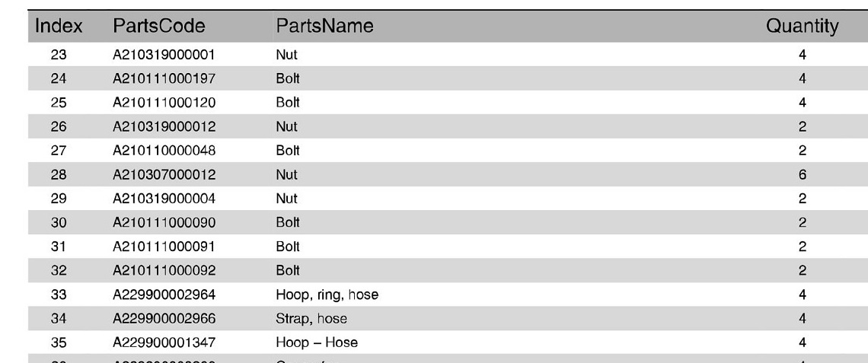The width and height of the screenshot is (868, 363).
Task: Click part code A210307000012
Action: 164,175
